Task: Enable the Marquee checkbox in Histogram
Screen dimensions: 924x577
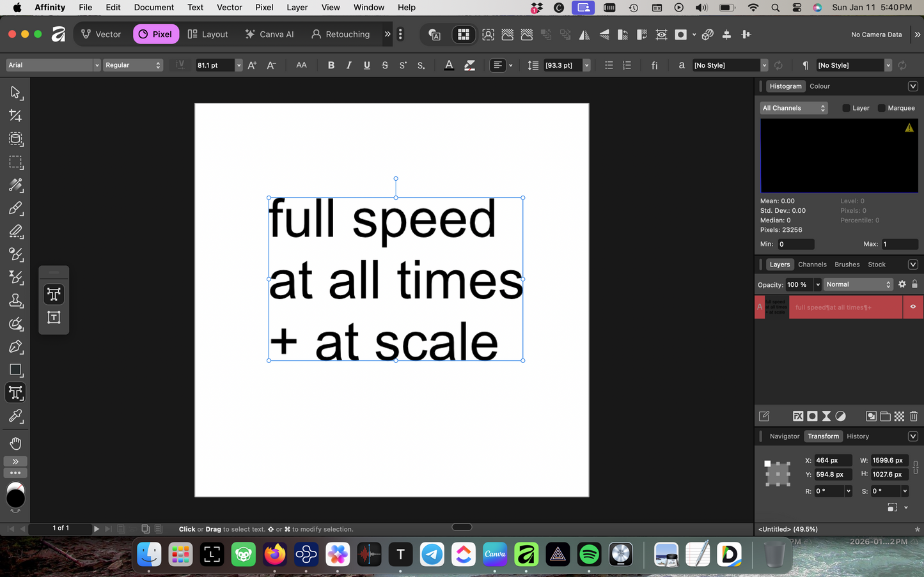Action: coord(882,108)
